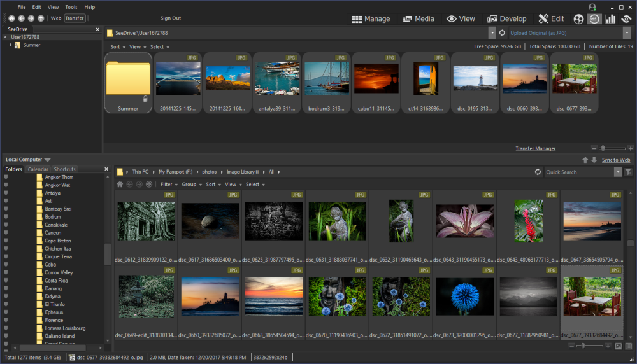The image size is (637, 364).
Task: Click the refresh icon beside Upload Original
Action: pyautogui.click(x=502, y=33)
